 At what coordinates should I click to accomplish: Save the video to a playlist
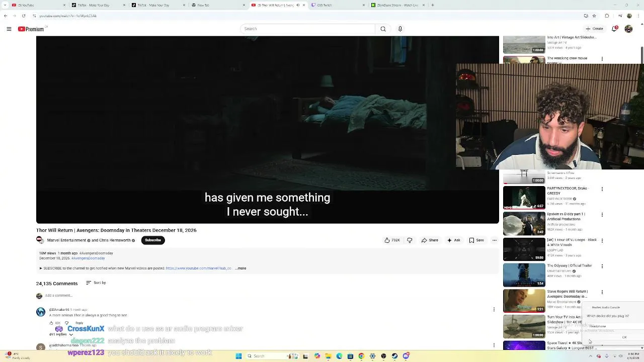pos(476,240)
